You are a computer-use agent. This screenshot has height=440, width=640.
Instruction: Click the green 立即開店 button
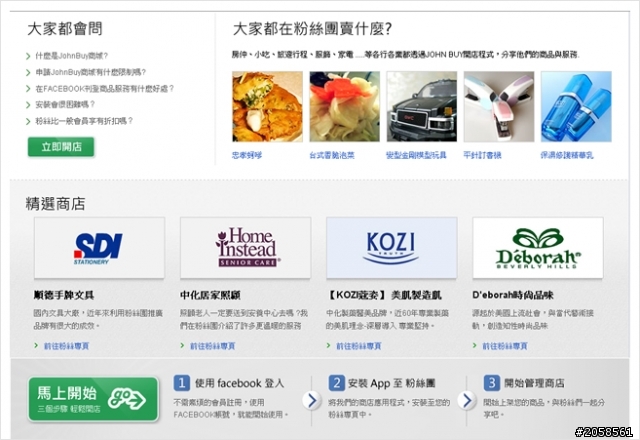tap(61, 147)
